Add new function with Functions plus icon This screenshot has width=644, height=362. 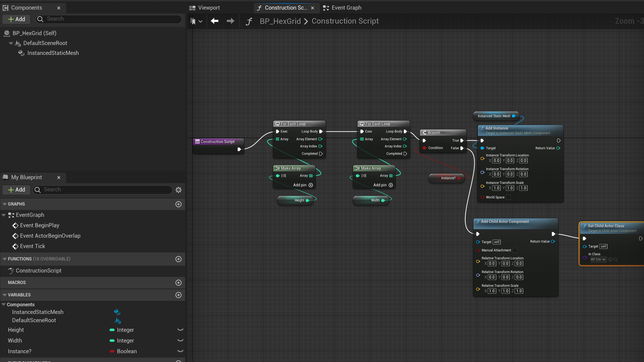click(x=179, y=259)
